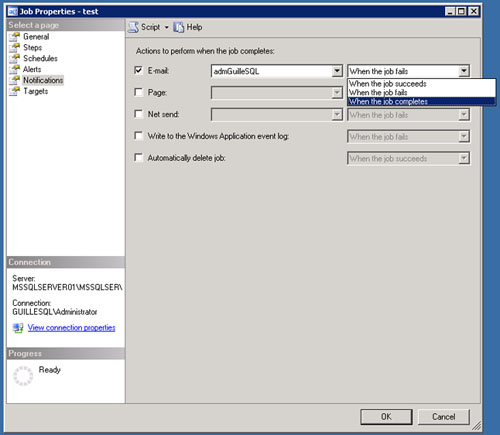This screenshot has height=435, width=500.
Task: Collapse the E-mail condition dropdown arrow
Action: (464, 71)
